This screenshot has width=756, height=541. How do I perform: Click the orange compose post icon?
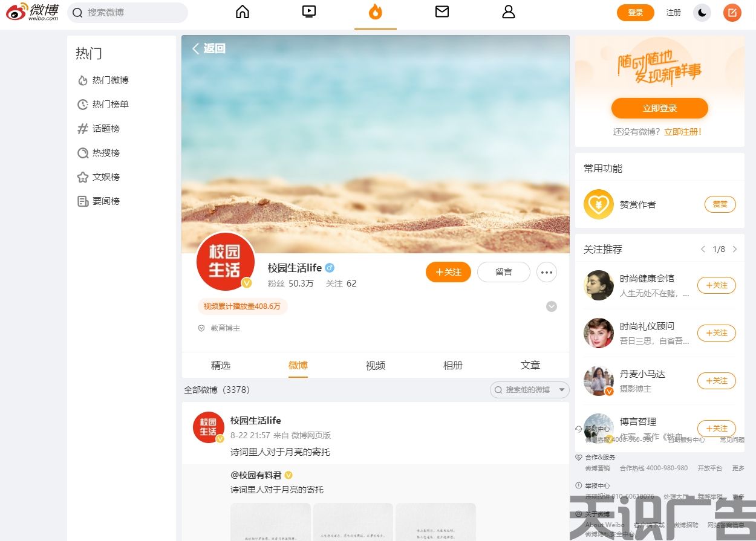732,13
